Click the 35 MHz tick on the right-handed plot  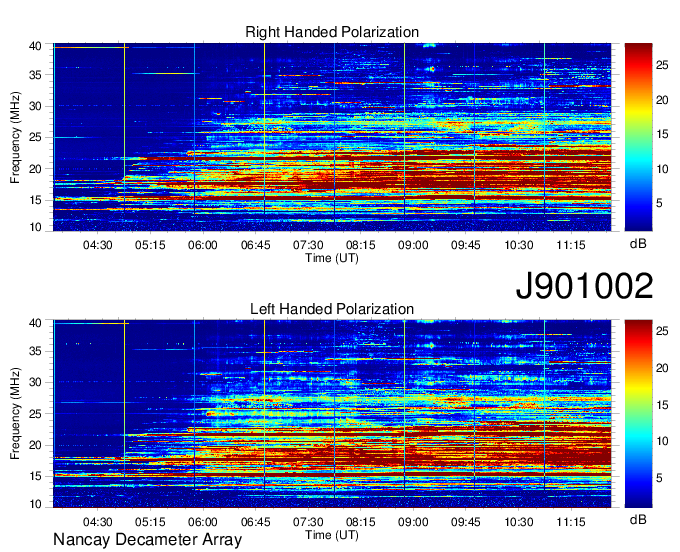[35, 75]
